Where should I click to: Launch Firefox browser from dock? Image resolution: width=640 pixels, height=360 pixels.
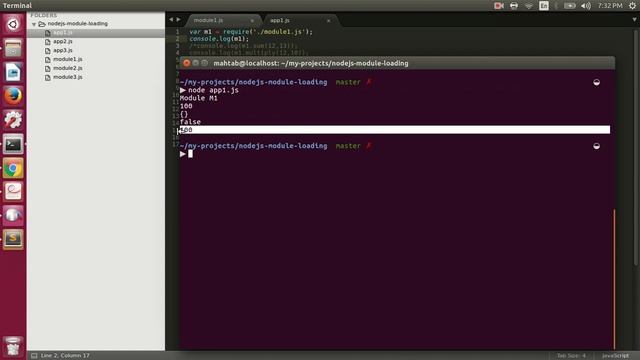(x=13, y=96)
